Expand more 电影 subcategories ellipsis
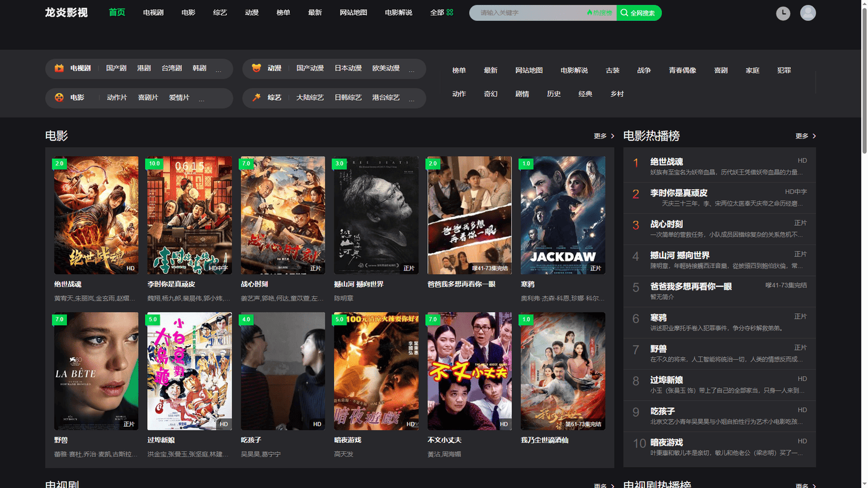 tap(201, 99)
